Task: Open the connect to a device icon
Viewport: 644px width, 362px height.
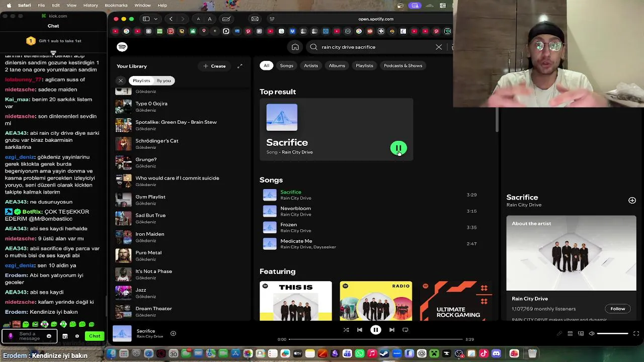Action: pos(581,333)
